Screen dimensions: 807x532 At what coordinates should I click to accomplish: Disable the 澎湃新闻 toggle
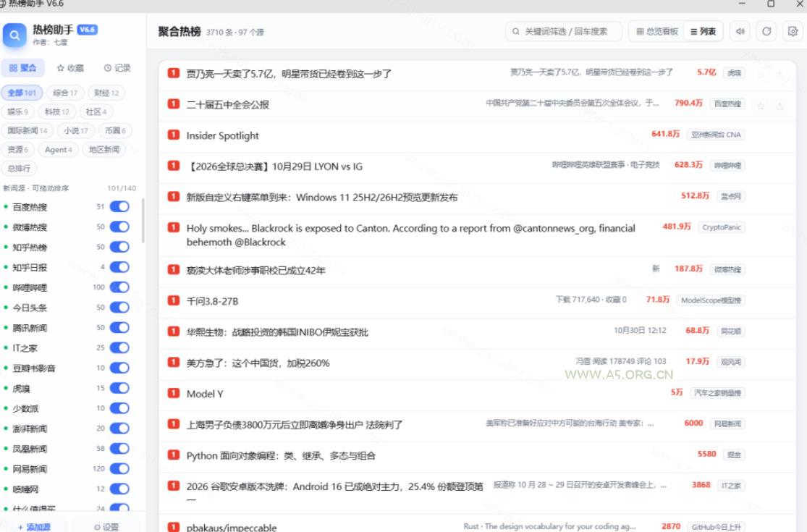pos(119,428)
